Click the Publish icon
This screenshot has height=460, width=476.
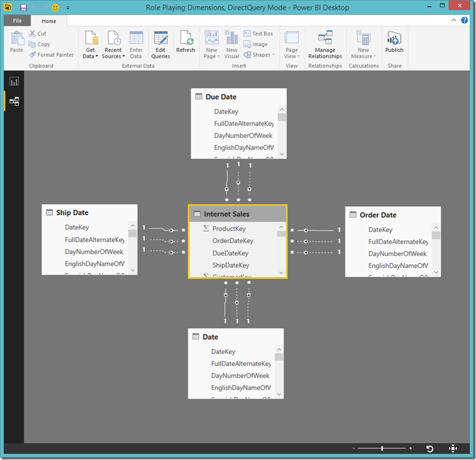tap(394, 38)
